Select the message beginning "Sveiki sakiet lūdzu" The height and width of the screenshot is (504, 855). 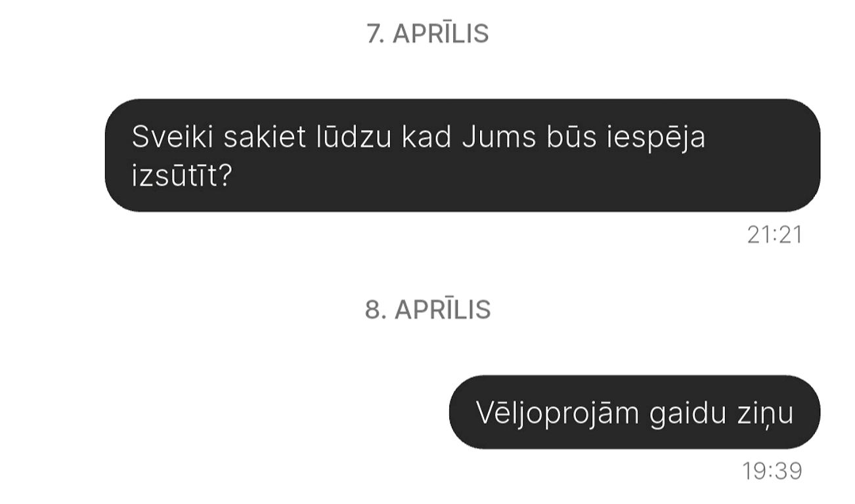click(x=462, y=156)
